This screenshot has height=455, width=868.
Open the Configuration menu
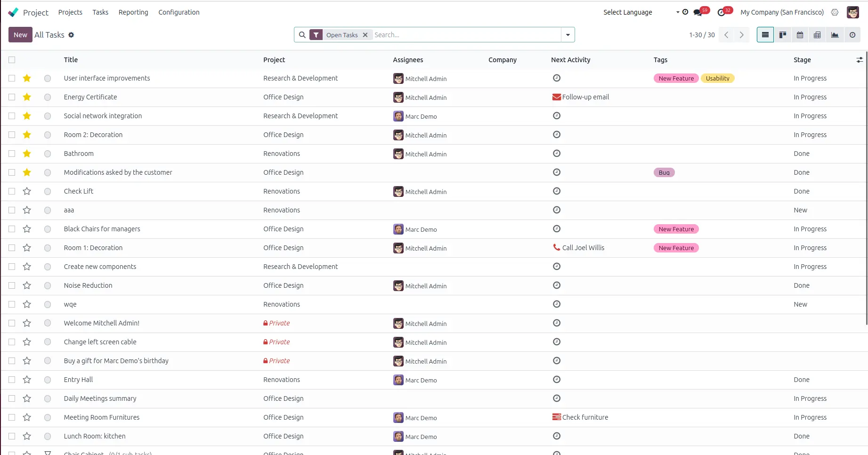click(178, 12)
